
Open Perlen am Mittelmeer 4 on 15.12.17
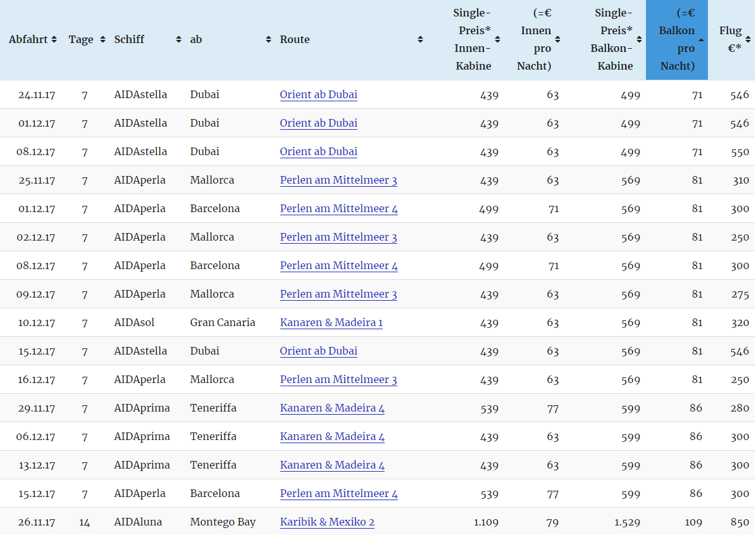click(339, 493)
